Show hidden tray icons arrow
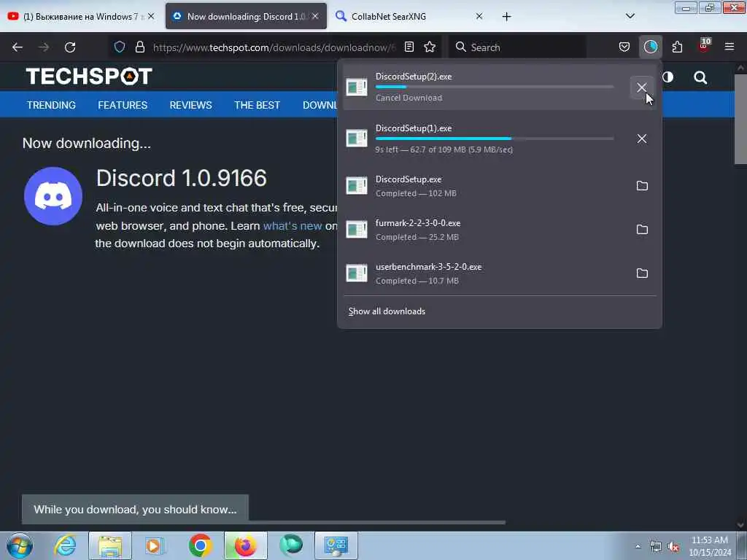Image resolution: width=747 pixels, height=560 pixels. pos(638,546)
